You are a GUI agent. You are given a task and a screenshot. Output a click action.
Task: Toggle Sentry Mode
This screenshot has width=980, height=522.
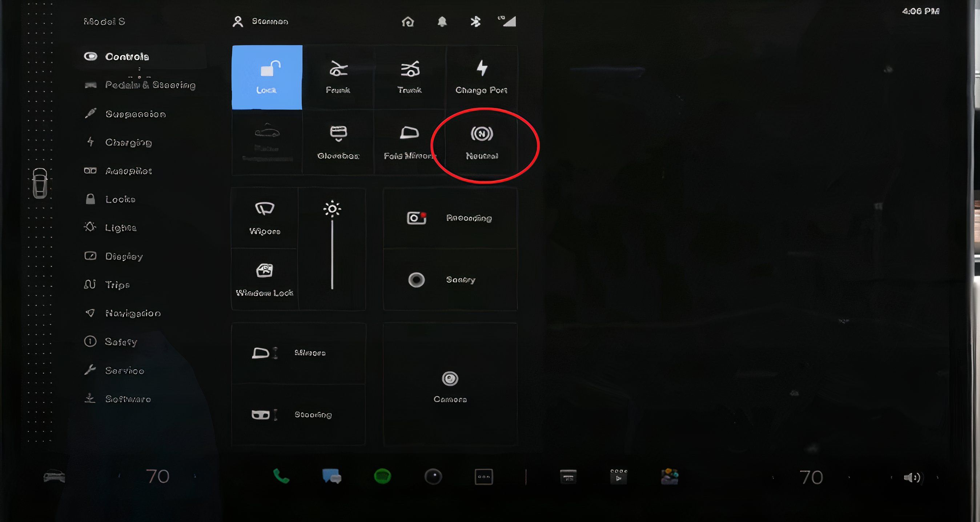[x=450, y=280]
